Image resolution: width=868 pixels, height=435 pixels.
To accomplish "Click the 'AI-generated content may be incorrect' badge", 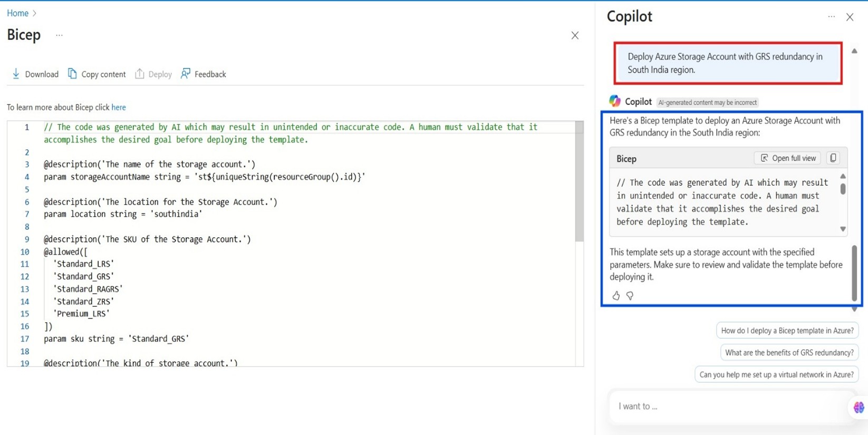I will coord(707,102).
